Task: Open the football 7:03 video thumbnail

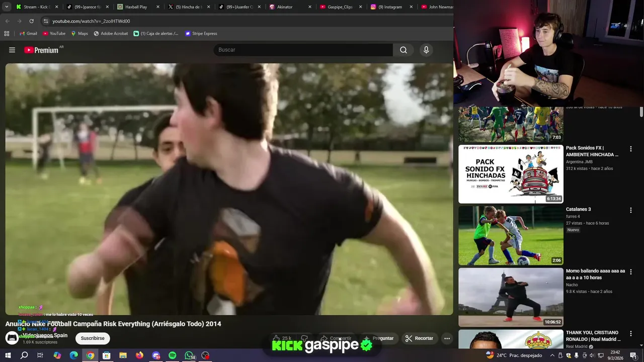Action: click(511, 124)
